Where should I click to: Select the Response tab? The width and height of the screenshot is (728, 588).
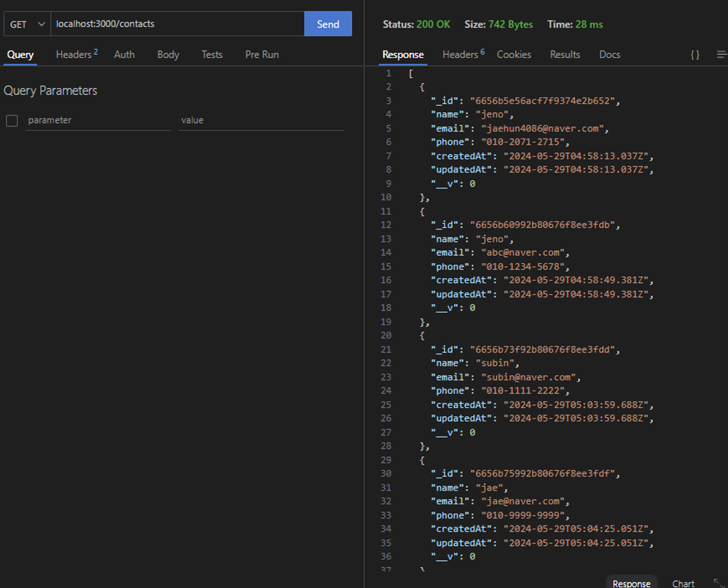coord(403,55)
